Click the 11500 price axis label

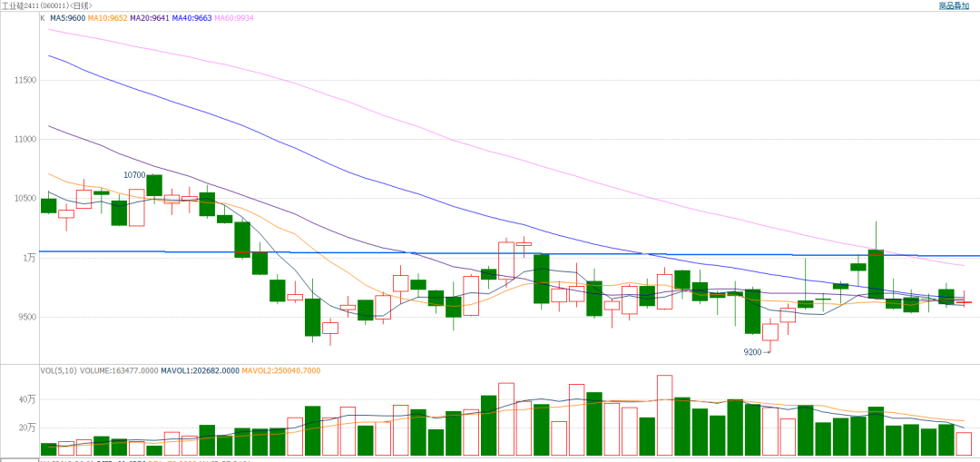(27, 81)
